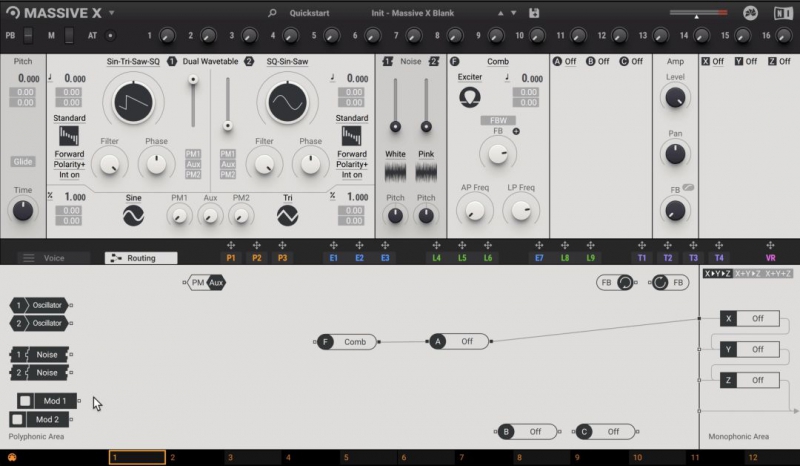The image size is (800, 466).
Task: Switch to the Voice tab
Action: pyautogui.click(x=54, y=258)
